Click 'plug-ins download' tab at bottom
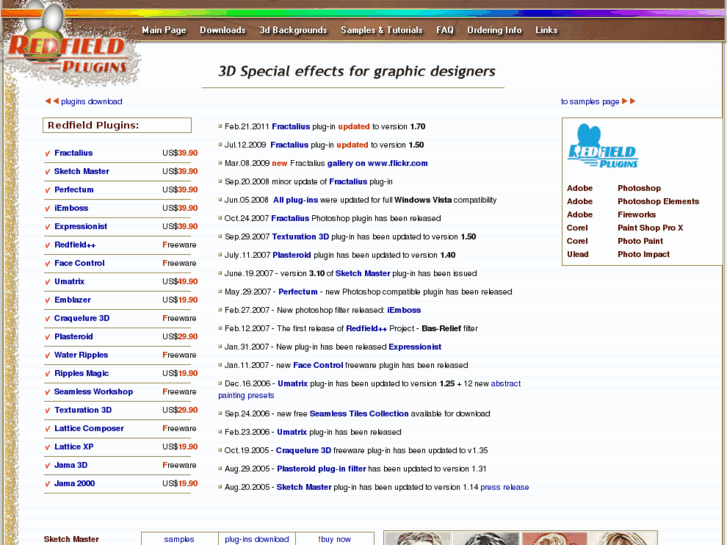 pos(256,539)
